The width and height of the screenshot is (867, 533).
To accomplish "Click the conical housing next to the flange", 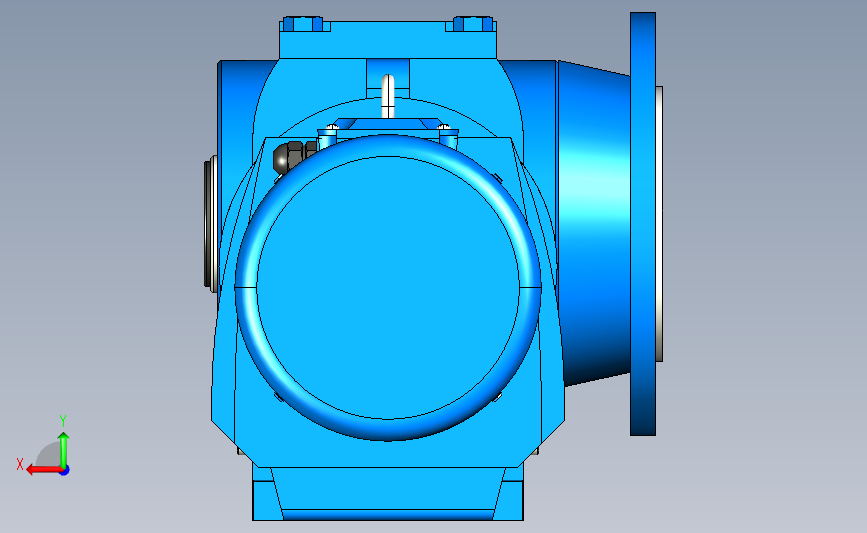I will pyautogui.click(x=594, y=224).
